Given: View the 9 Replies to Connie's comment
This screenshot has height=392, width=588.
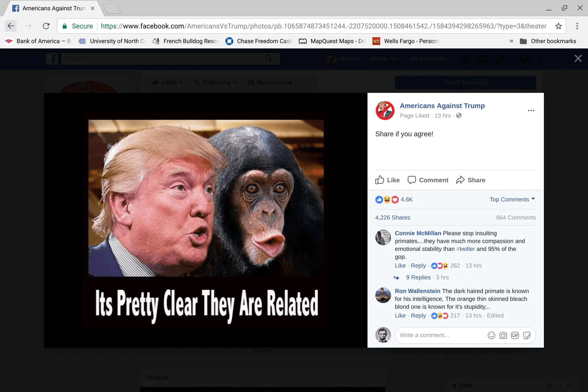Looking at the screenshot, I should (418, 277).
